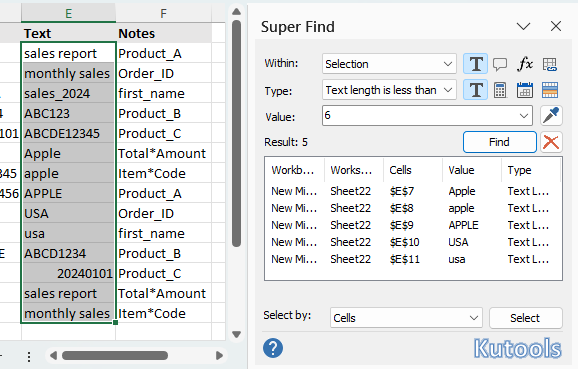Click the Workbook column header in results
Image resolution: width=578 pixels, height=369 pixels.
pos(295,170)
